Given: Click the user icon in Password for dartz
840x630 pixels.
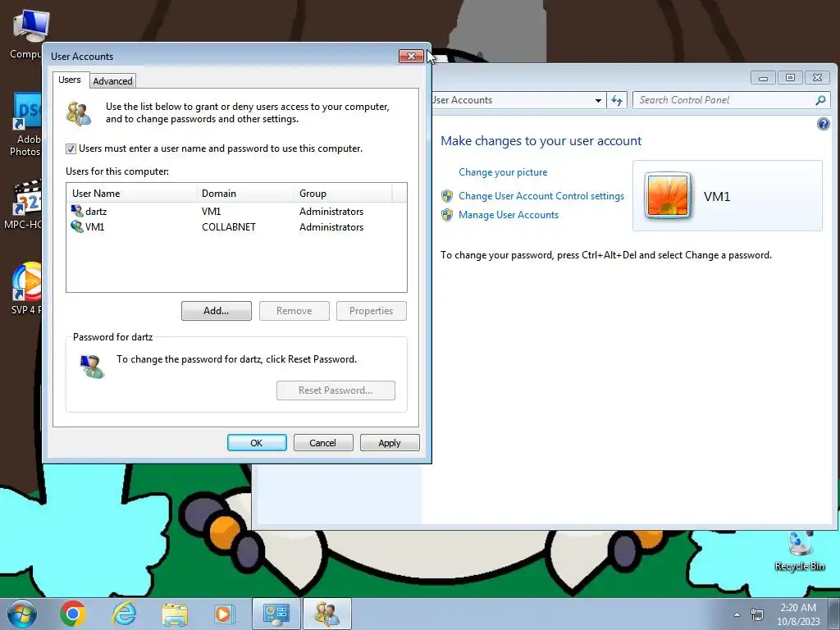Looking at the screenshot, I should [92, 367].
